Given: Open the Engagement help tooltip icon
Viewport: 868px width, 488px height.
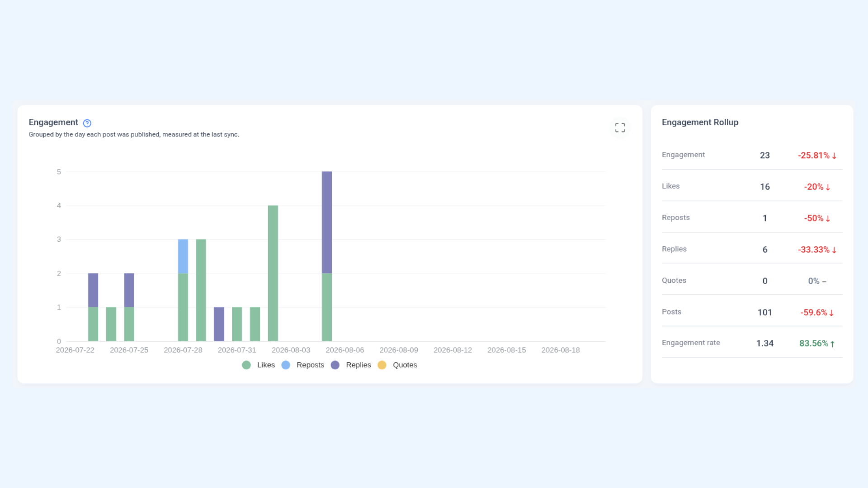Looking at the screenshot, I should click(x=87, y=123).
